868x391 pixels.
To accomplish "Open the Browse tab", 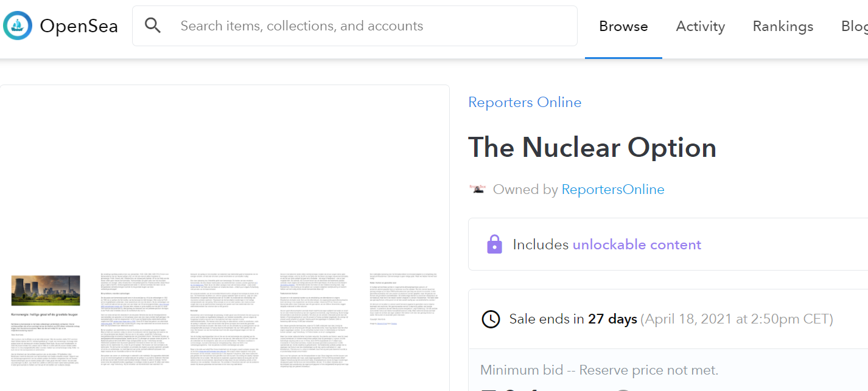I will point(623,27).
